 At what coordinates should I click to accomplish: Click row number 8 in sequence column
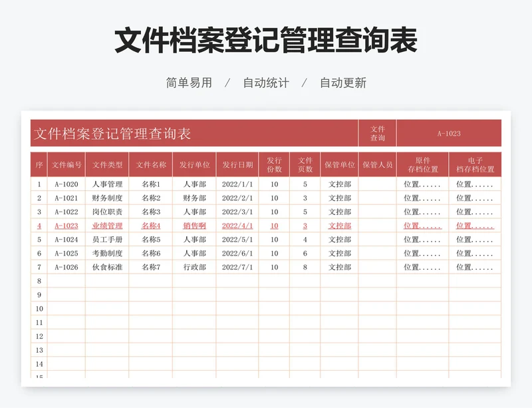[39, 281]
